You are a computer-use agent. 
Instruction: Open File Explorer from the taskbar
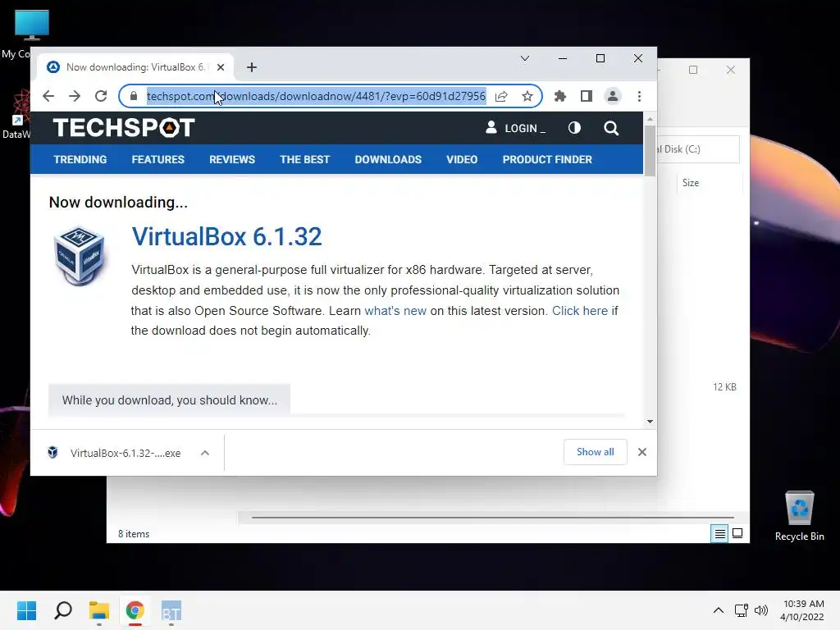(x=99, y=610)
